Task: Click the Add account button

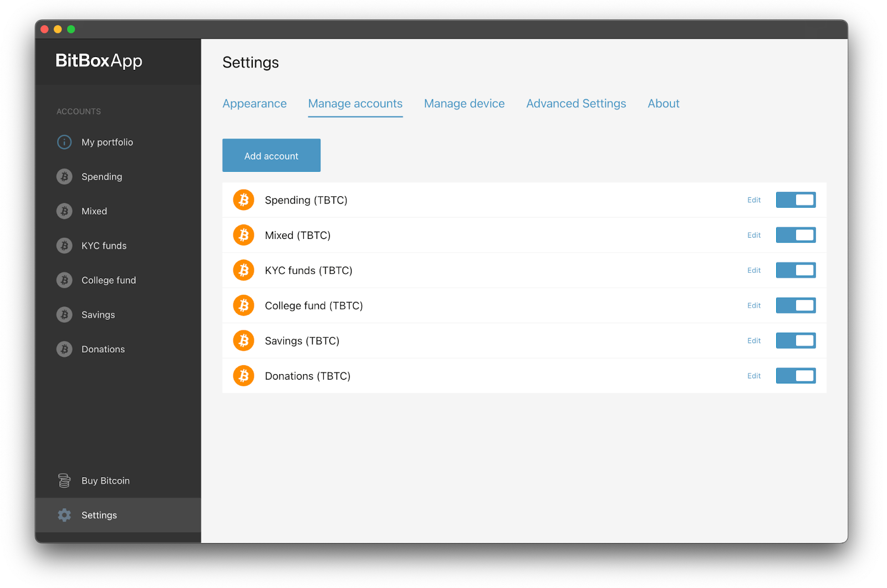Action: pyautogui.click(x=272, y=155)
